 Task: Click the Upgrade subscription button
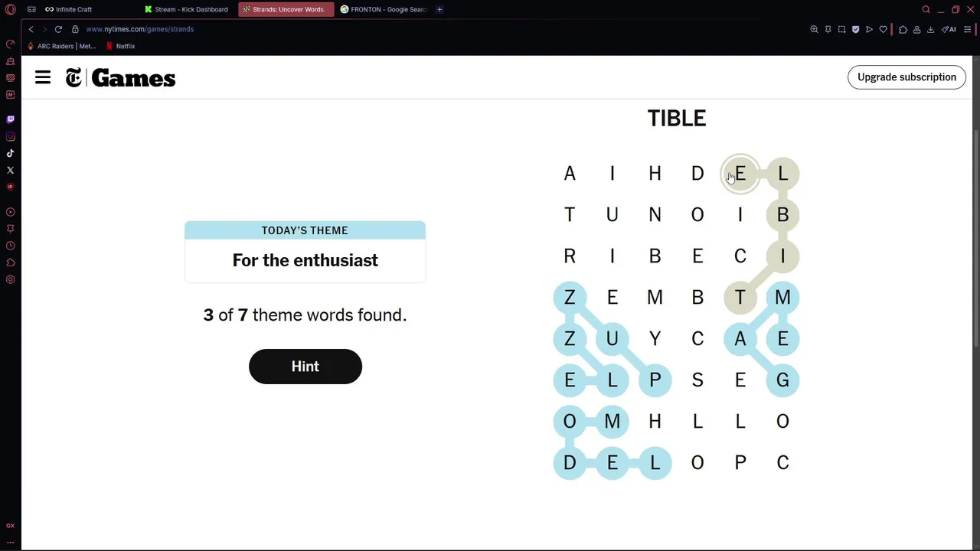point(906,77)
